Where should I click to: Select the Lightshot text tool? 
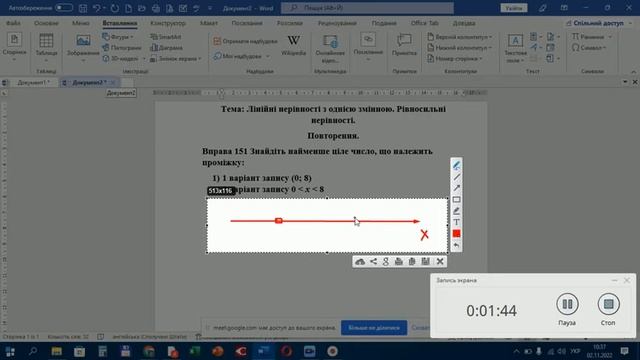(x=456, y=222)
